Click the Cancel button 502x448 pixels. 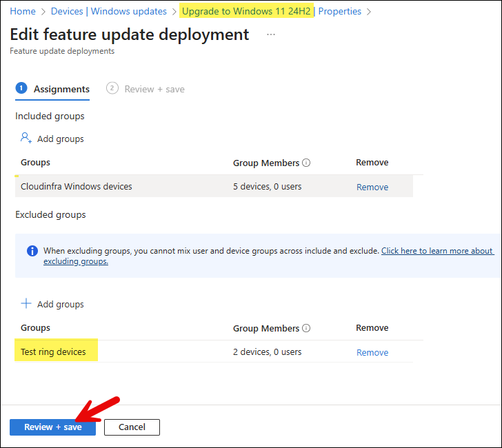132,427
